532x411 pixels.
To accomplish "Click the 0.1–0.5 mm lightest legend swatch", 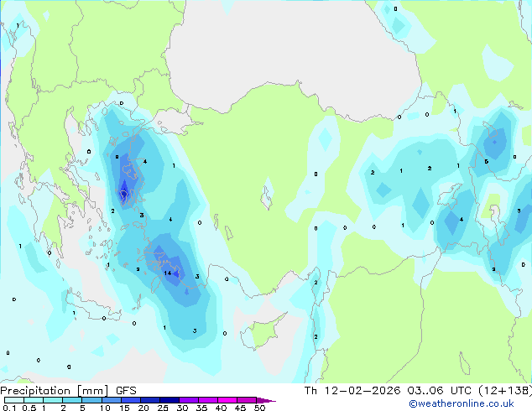I will point(14,400).
